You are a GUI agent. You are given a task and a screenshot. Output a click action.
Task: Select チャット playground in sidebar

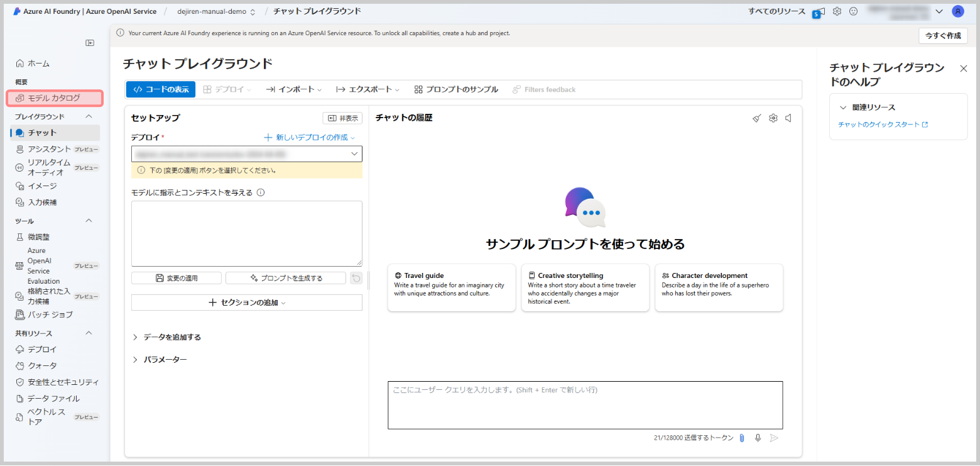click(x=55, y=133)
